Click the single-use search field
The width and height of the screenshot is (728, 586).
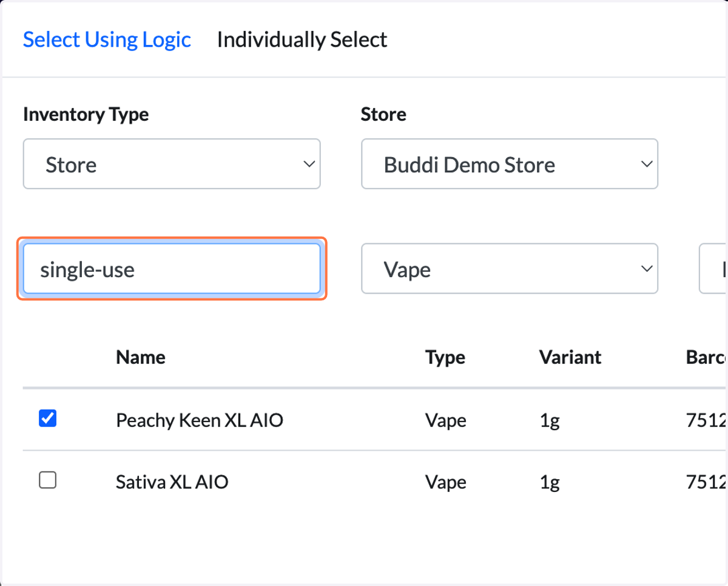coord(172,269)
